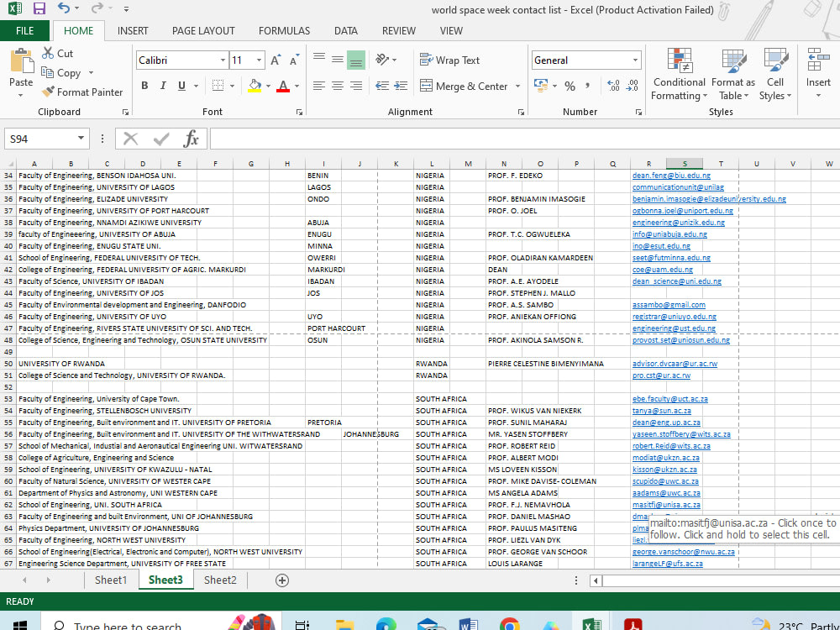Click inside the formula bar

(525, 139)
